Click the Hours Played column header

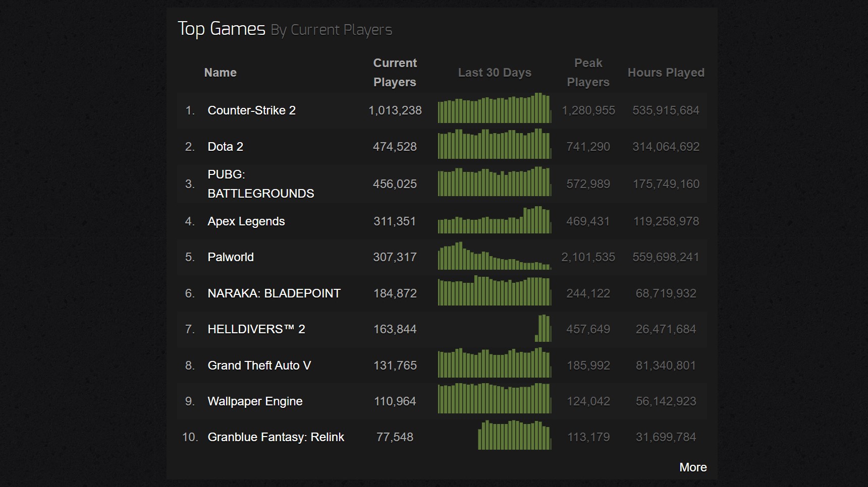coord(666,73)
